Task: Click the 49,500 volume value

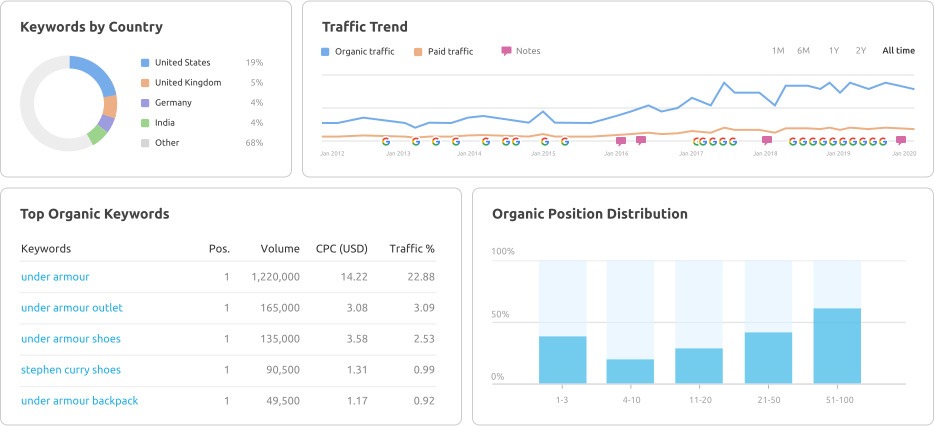Action: tap(282, 400)
